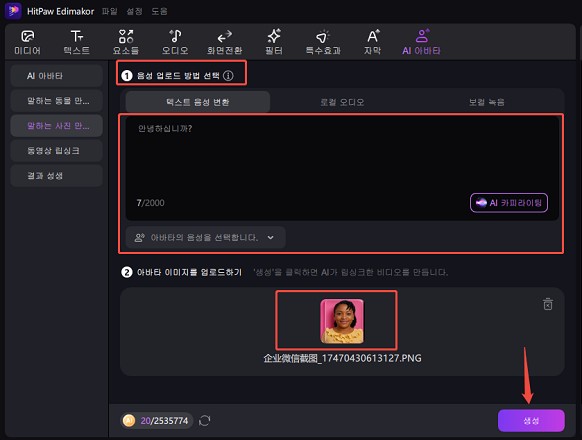Open the 오디오 (Audio) panel
The width and height of the screenshot is (582, 440).
click(x=175, y=42)
